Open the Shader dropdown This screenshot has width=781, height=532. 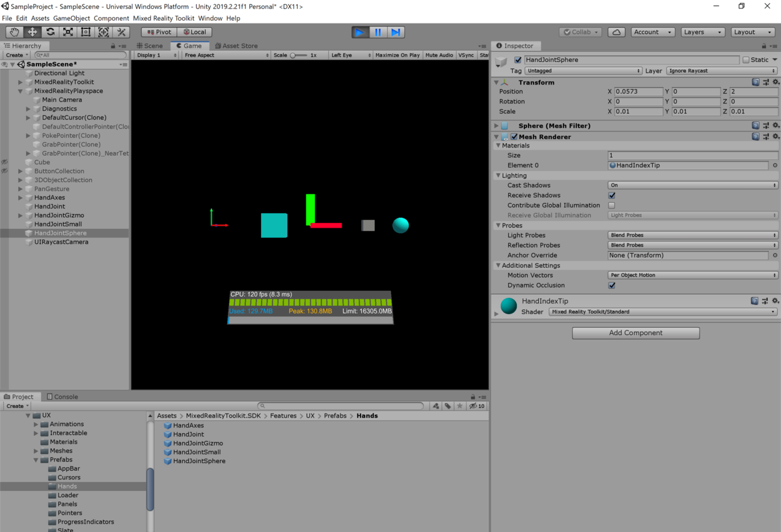[x=663, y=312]
